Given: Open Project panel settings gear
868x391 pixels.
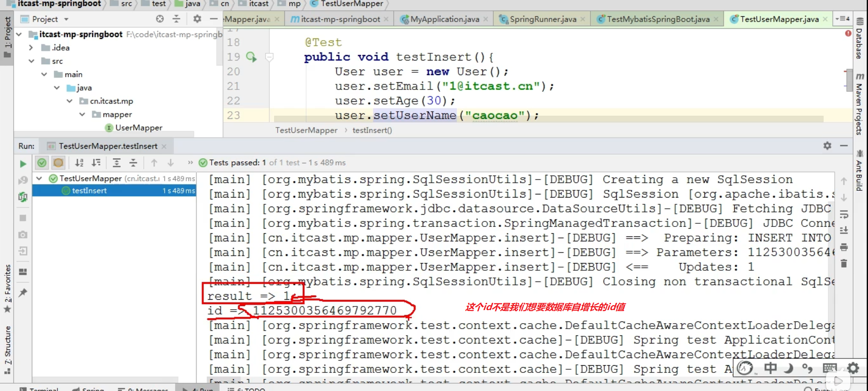Looking at the screenshot, I should pyautogui.click(x=197, y=19).
